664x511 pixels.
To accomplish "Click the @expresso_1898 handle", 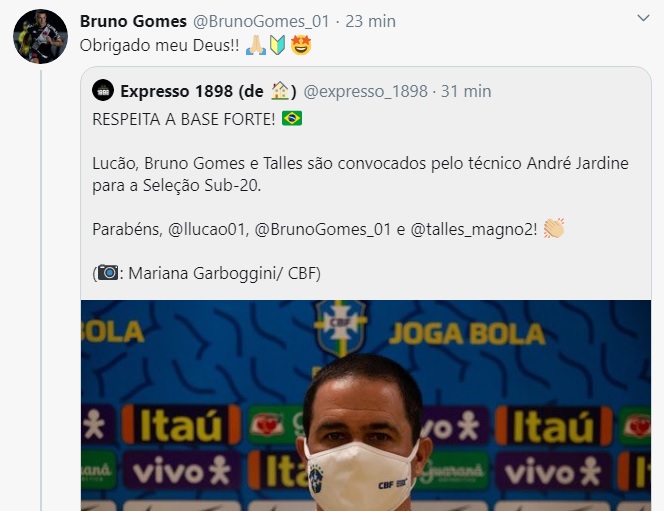I will pyautogui.click(x=365, y=91).
